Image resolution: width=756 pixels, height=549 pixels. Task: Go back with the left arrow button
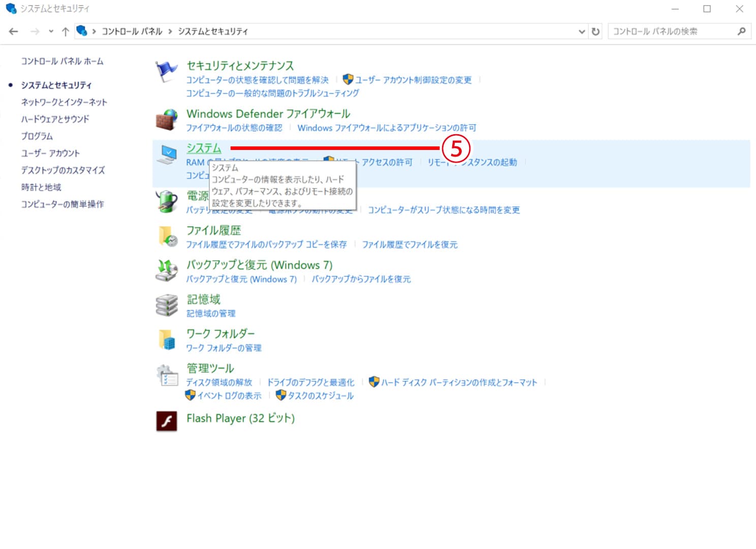coord(14,32)
